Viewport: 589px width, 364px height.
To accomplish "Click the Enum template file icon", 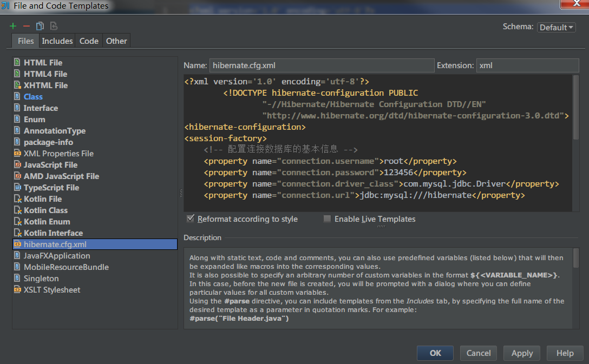I will 17,119.
